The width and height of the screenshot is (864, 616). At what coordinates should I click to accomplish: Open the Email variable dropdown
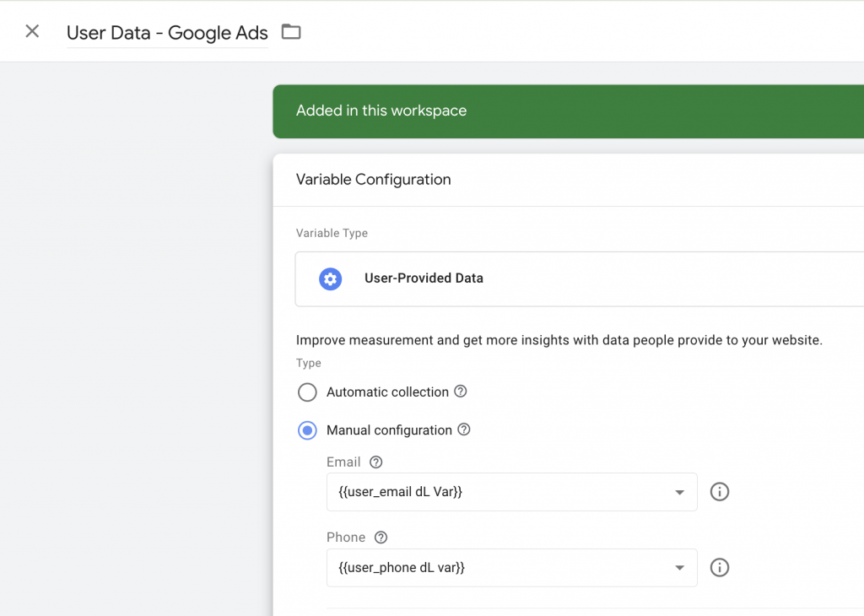tap(512, 491)
